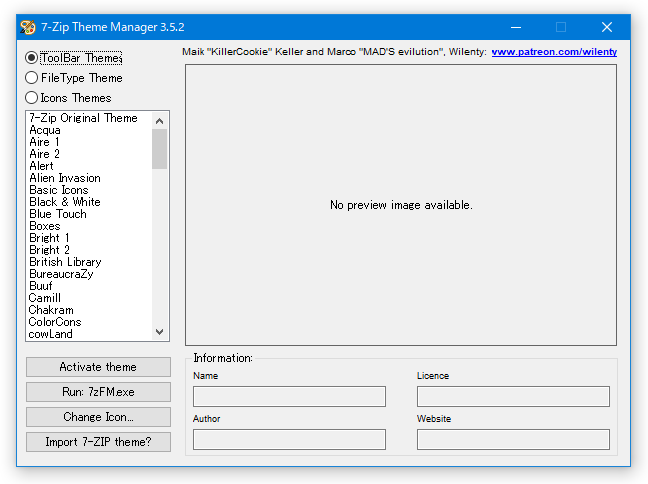Click the Run: 7zFM.exe button

pyautogui.click(x=98, y=392)
